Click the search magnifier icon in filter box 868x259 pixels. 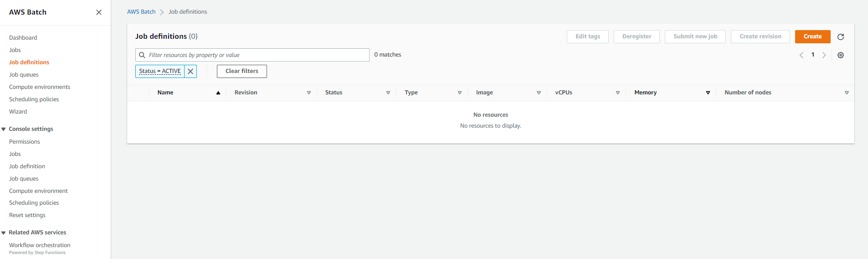(142, 55)
